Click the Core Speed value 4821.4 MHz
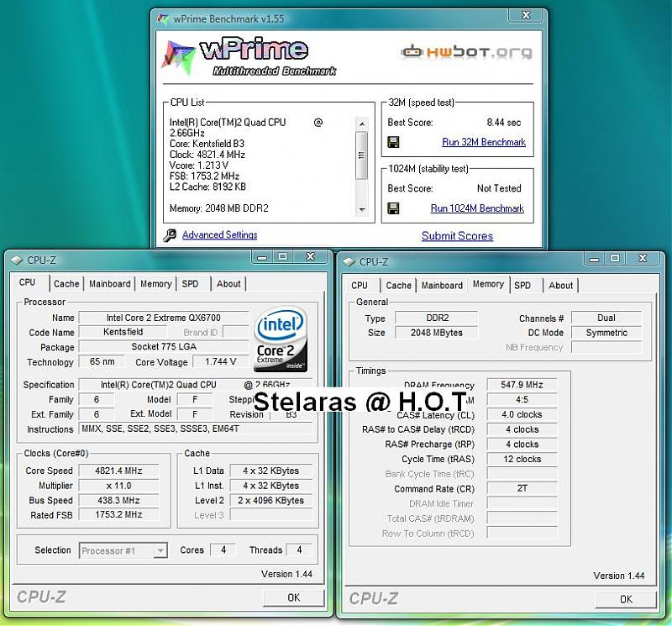This screenshot has width=672, height=626. (x=118, y=471)
